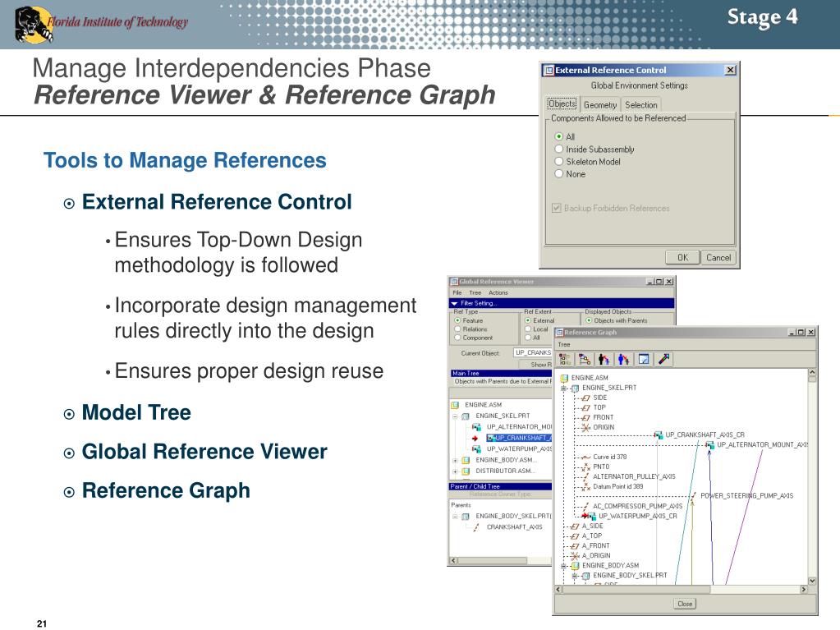
Task: Click the black figure icon in Reference Graph toolbar
Action: 604,359
